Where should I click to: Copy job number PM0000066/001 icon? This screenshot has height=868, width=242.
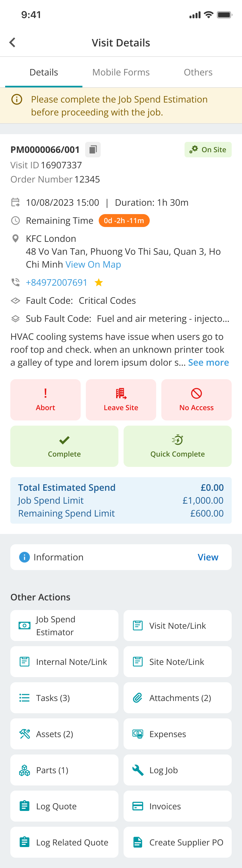[93, 150]
